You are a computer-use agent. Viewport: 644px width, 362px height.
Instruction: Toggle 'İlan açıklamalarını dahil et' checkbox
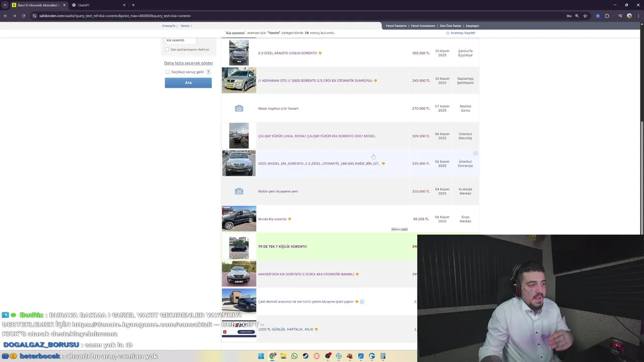tap(167, 49)
